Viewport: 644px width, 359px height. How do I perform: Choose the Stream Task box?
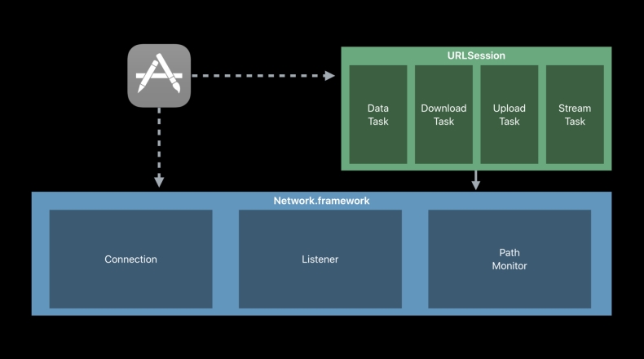pos(575,114)
